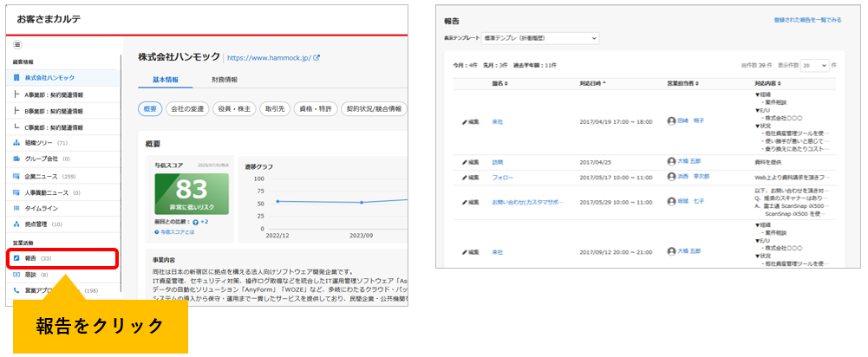Click avatar icon in the 2017/04/25 訪問 row
Viewport: 868px width, 357px height.
point(671,162)
